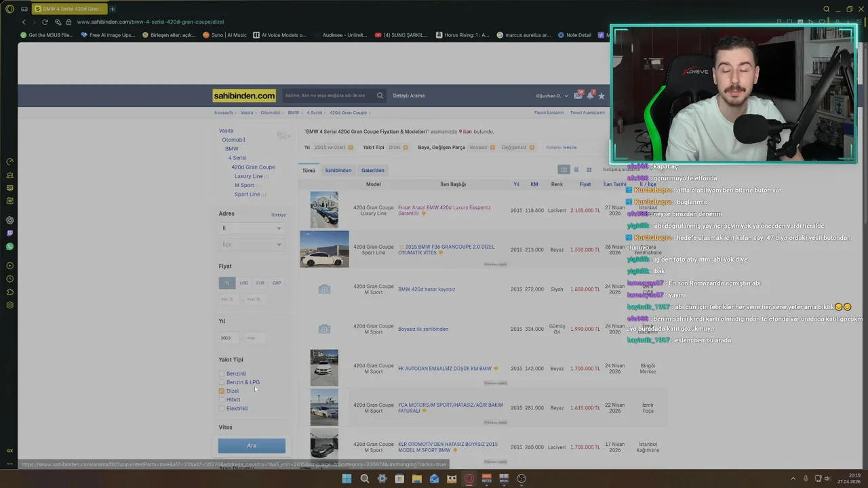Select the Galeriden listings tab
Screen dimensions: 868x488
click(372, 170)
